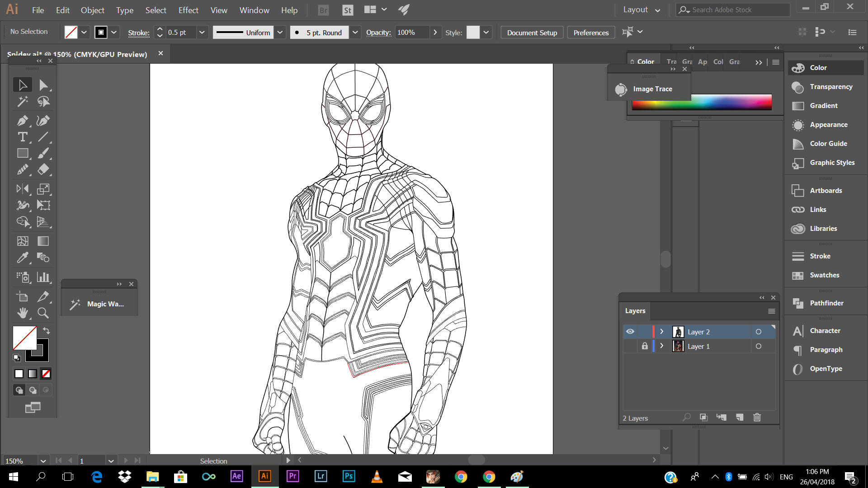Select the Line Segment tool
This screenshot has height=488, width=868.
[x=43, y=137]
